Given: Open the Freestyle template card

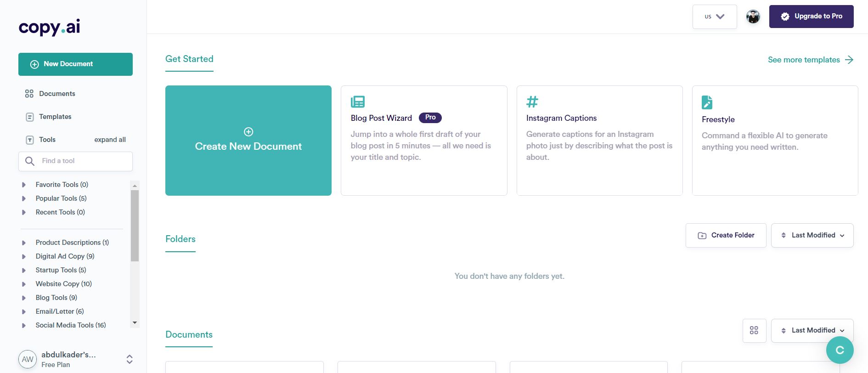Looking at the screenshot, I should 775,141.
